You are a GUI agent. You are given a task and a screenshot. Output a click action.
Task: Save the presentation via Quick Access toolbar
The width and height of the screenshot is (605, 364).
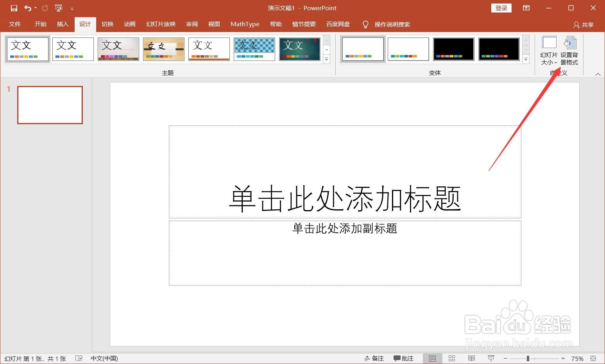[x=13, y=8]
